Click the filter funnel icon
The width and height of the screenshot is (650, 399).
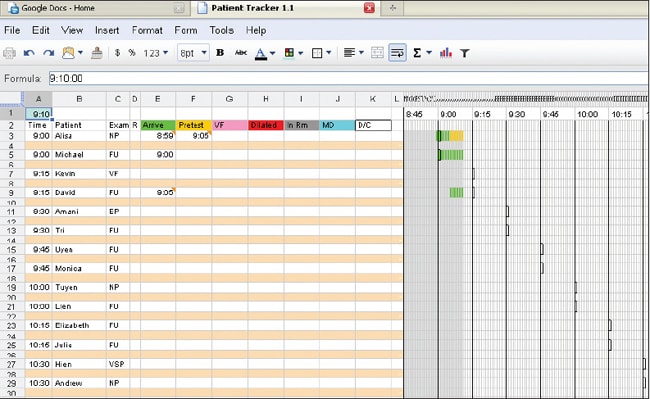[465, 53]
